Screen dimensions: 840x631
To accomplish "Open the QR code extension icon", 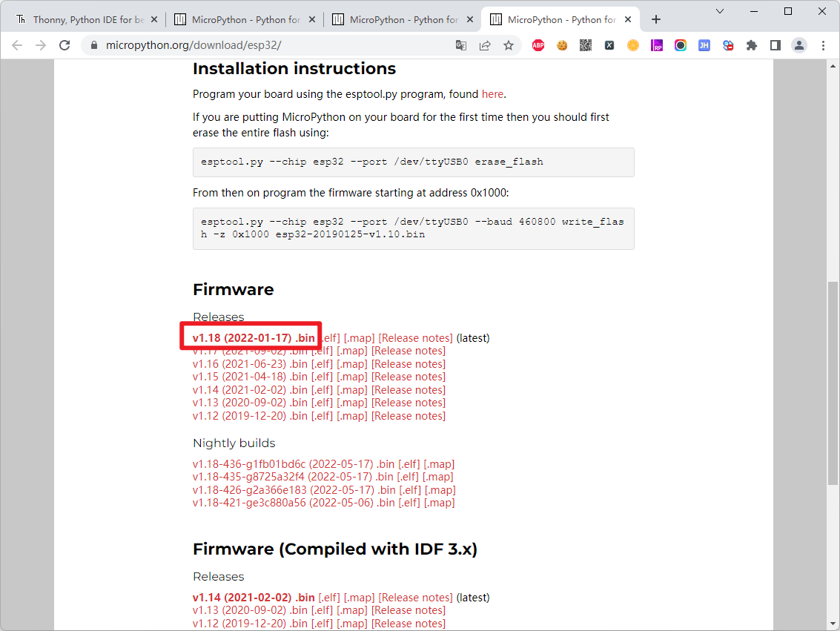I will click(x=586, y=45).
